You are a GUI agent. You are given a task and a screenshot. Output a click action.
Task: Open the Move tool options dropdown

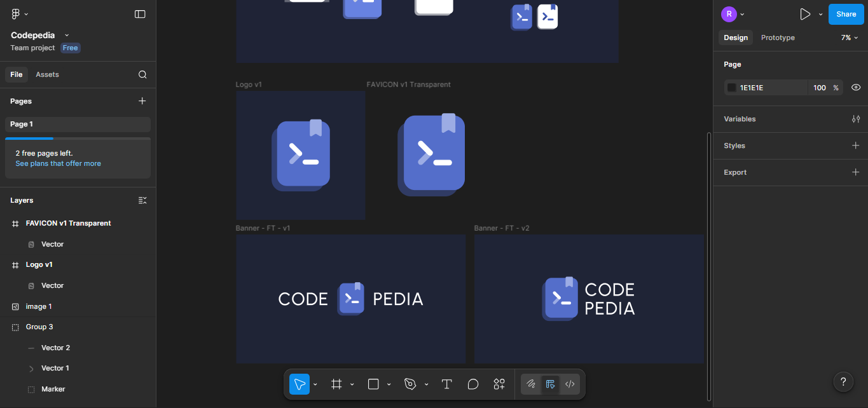315,384
